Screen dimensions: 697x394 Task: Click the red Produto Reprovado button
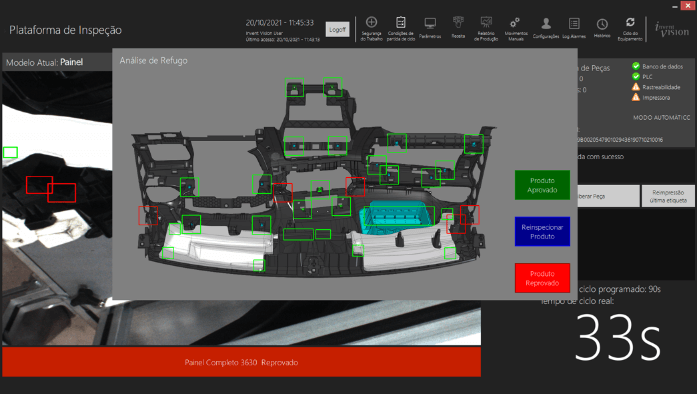[542, 278]
